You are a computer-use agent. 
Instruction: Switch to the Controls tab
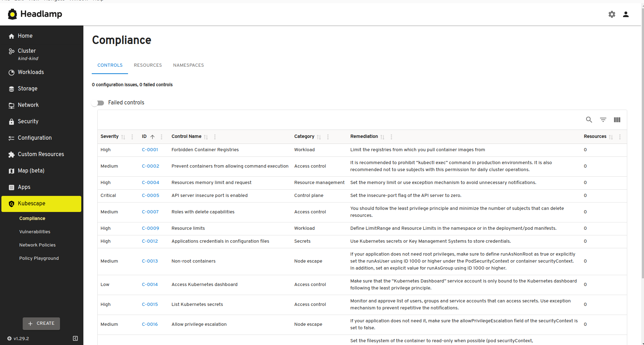point(110,65)
